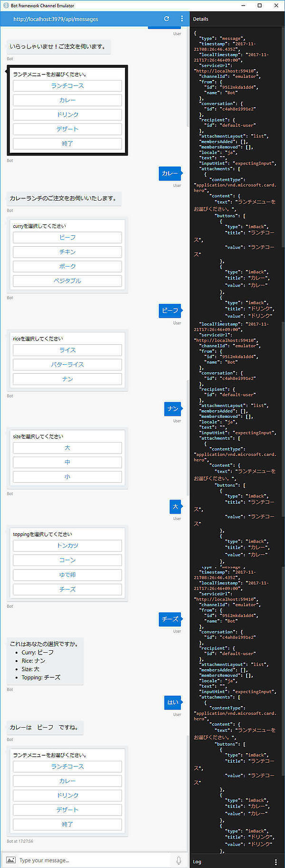Choose the トンカツ topping button
The width and height of the screenshot is (285, 868).
click(x=67, y=546)
